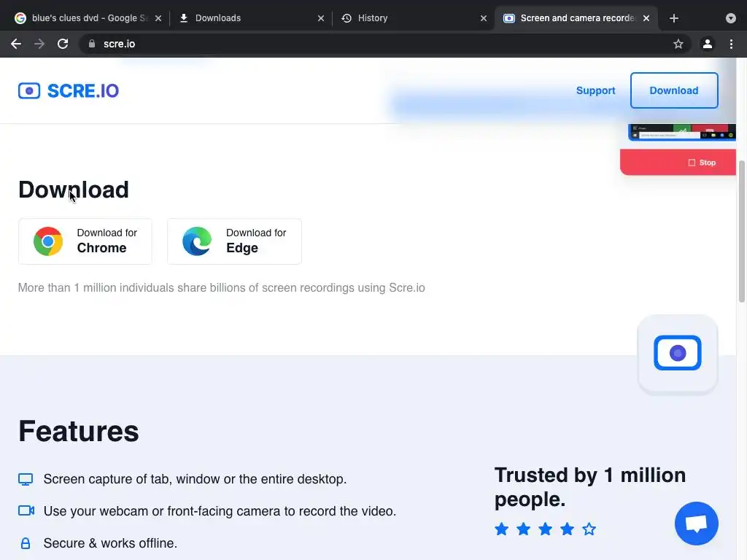Viewport: 747px width, 560px height.
Task: Click the Download button in the header
Action: [673, 90]
